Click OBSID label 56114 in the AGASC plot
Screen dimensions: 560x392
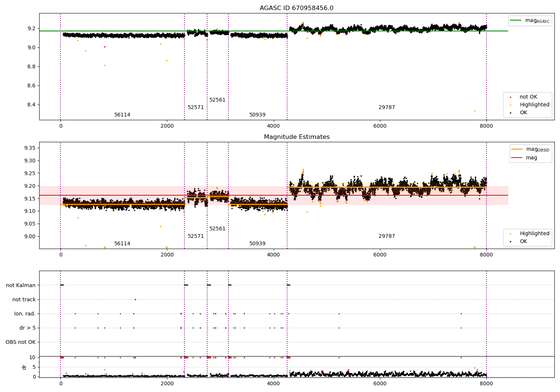pos(122,115)
